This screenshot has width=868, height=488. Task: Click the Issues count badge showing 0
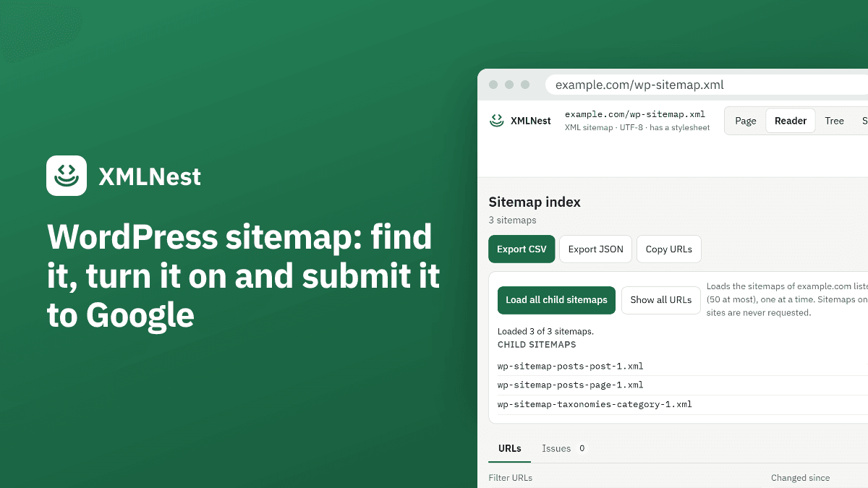click(582, 448)
